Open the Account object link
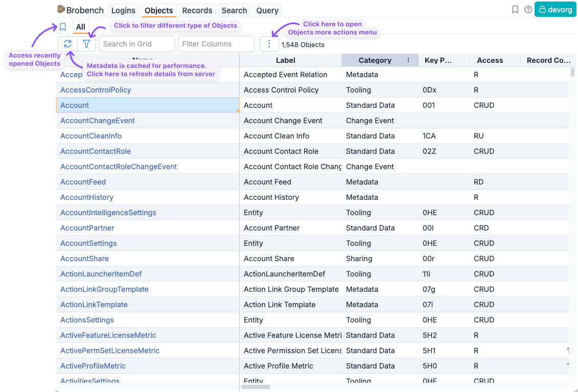 click(x=75, y=105)
